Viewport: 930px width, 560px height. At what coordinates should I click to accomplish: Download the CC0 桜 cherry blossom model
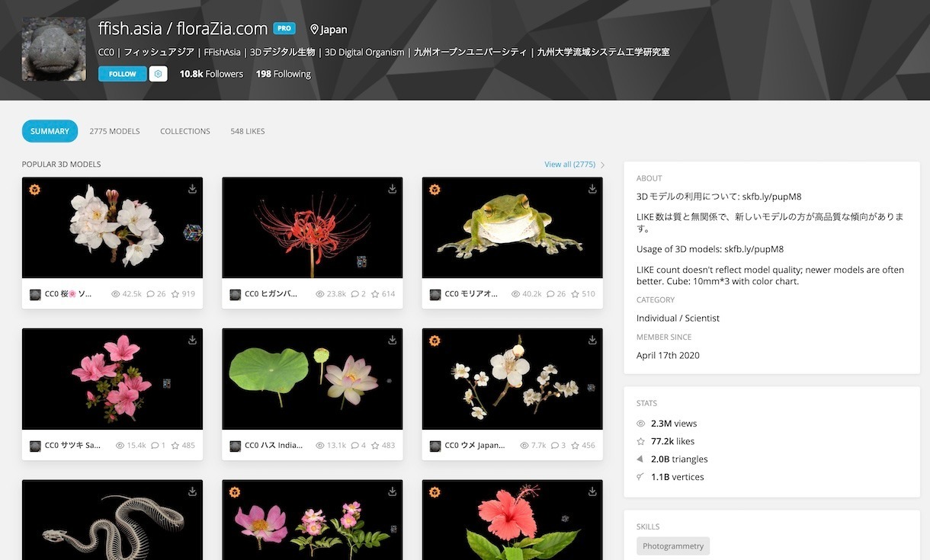click(x=192, y=189)
